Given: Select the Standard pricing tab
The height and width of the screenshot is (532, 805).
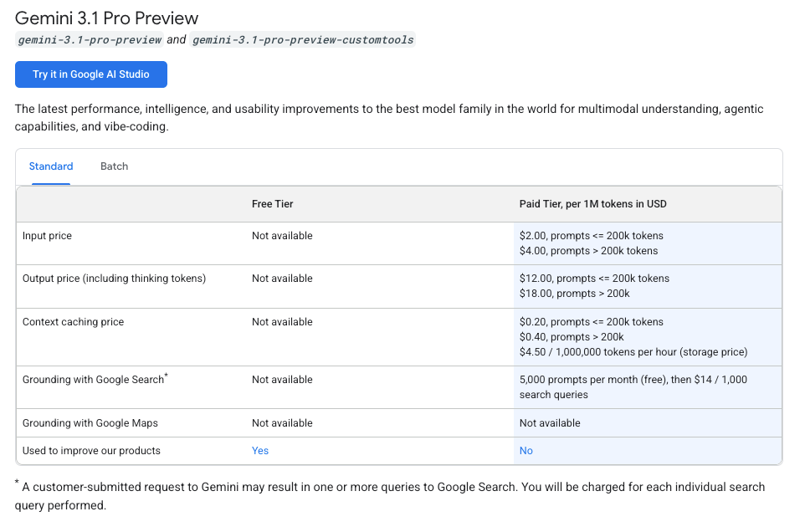Looking at the screenshot, I should coord(51,166).
